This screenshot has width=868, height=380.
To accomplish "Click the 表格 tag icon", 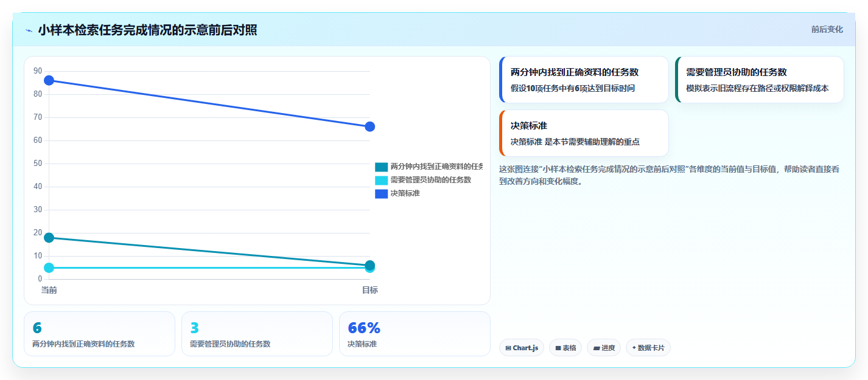I will 558,348.
